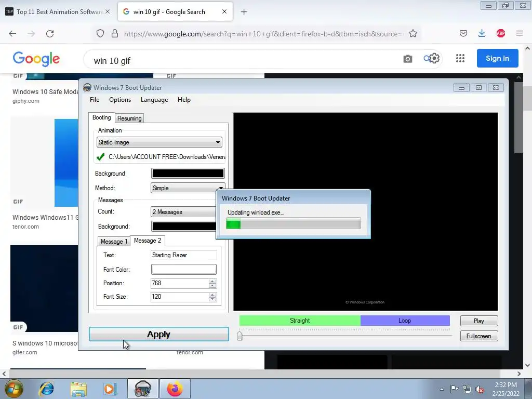Decrease the Position spinner value
532x399 pixels.
tap(212, 286)
